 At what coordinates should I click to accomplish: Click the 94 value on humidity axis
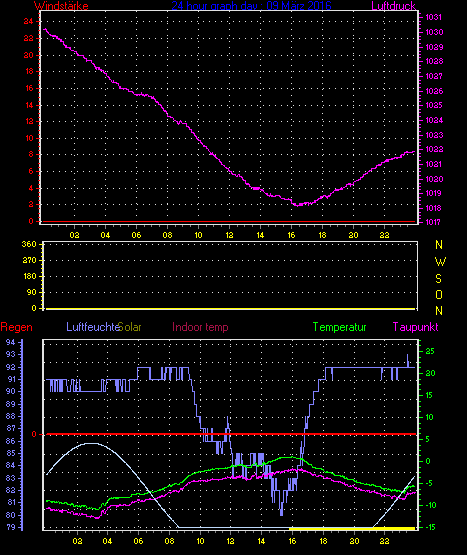click(x=11, y=342)
